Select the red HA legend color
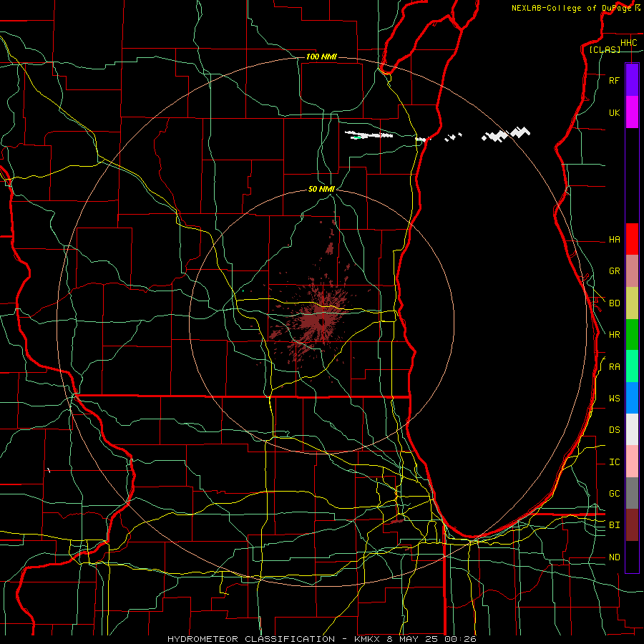The width and height of the screenshot is (644, 644). [632, 239]
